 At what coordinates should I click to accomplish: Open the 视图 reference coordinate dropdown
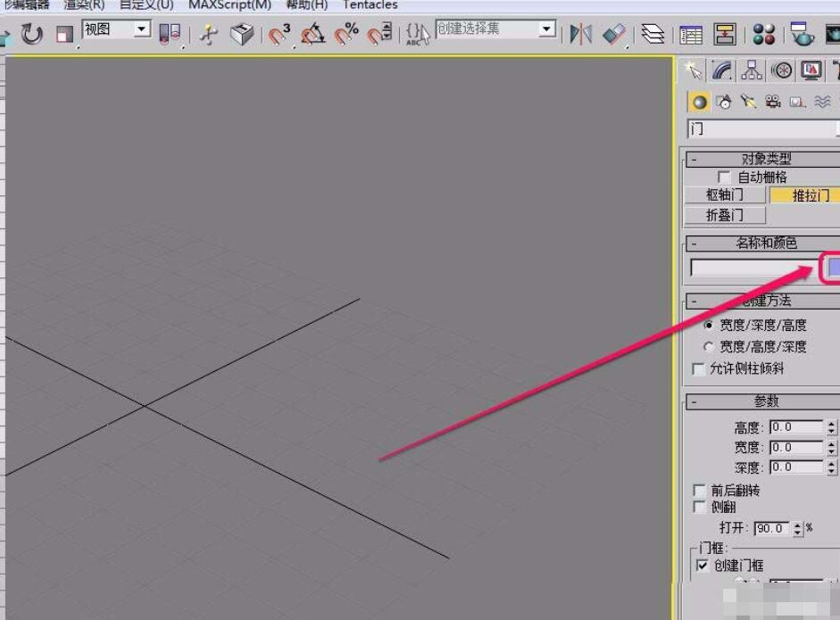140,29
